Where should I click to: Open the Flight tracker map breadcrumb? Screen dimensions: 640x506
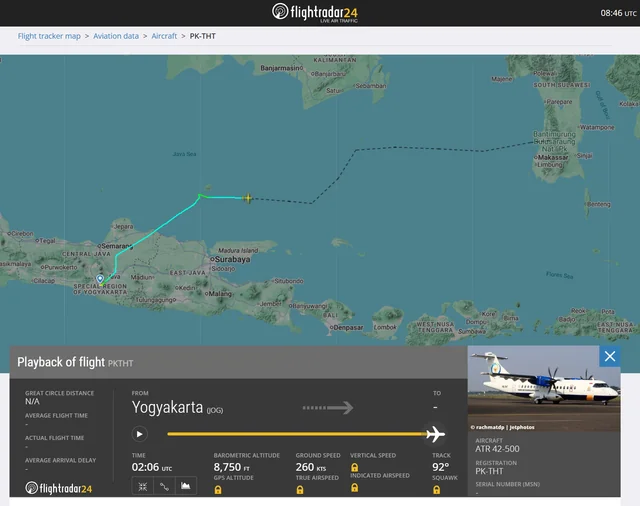(x=49, y=36)
